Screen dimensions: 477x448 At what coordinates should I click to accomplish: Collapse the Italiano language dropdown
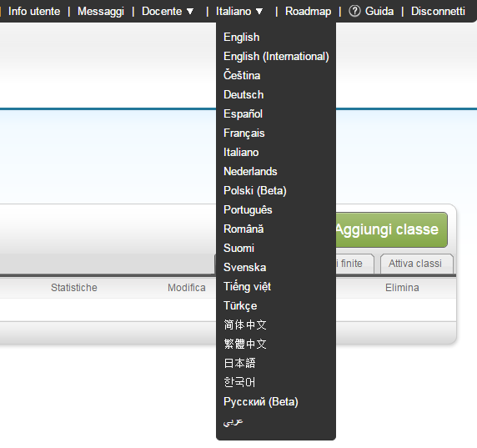point(239,12)
